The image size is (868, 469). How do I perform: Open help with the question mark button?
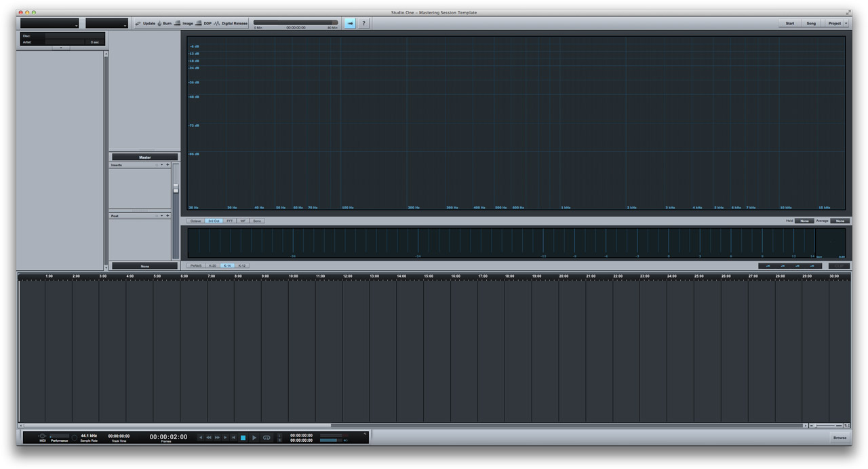click(363, 23)
